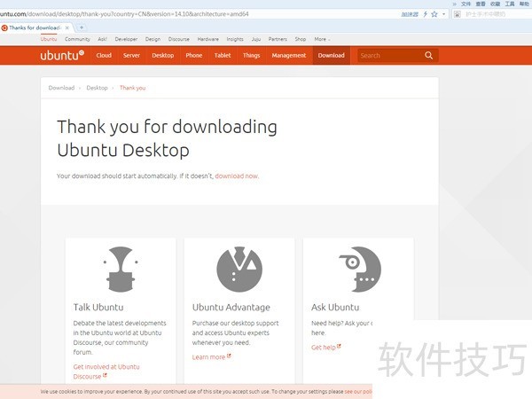This screenshot has height=399, width=532.
Task: Click the Desktop breadcrumb link
Action: [x=97, y=88]
